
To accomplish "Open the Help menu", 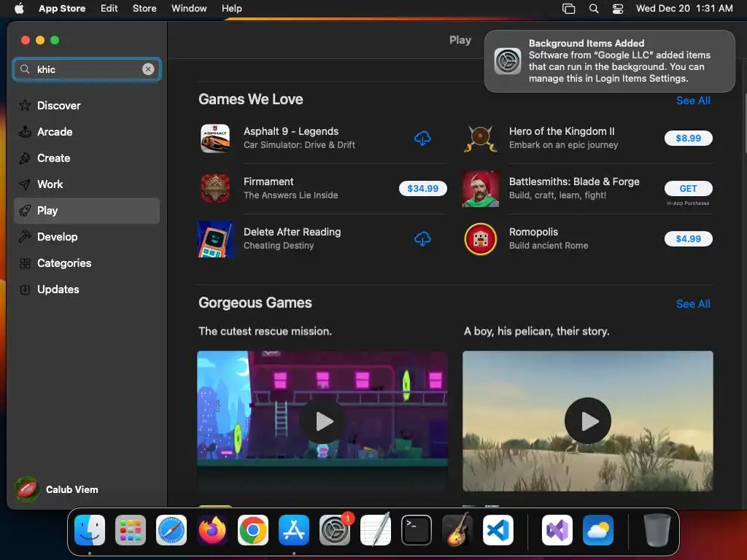I will click(x=231, y=8).
